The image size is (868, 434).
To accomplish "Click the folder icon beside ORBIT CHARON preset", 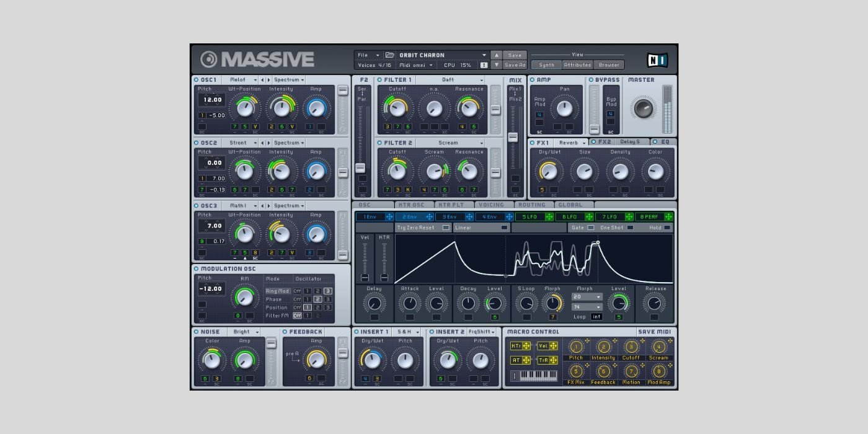I will [390, 55].
